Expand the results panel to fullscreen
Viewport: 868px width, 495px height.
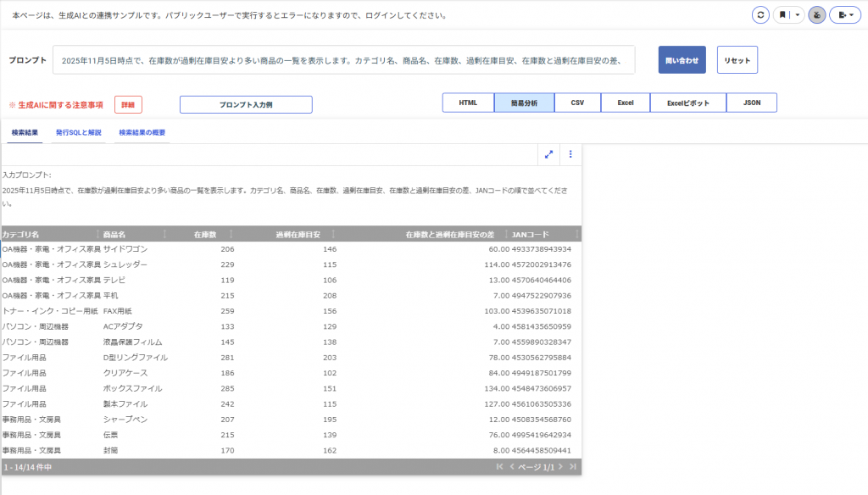549,154
